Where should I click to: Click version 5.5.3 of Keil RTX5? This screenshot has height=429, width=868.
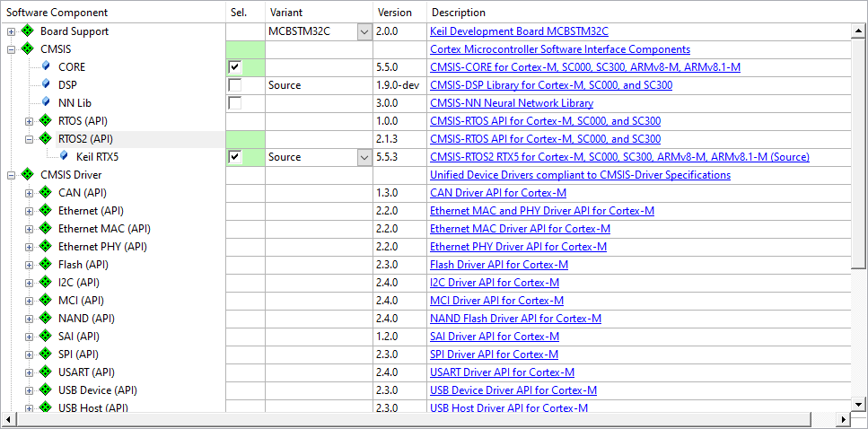(x=387, y=157)
